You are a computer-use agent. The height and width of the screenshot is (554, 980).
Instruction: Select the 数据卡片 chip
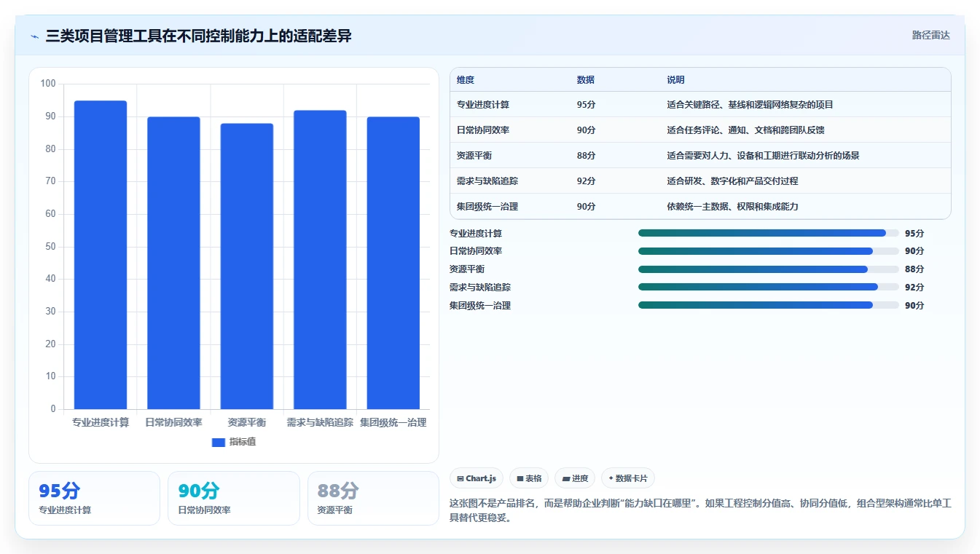click(x=627, y=478)
